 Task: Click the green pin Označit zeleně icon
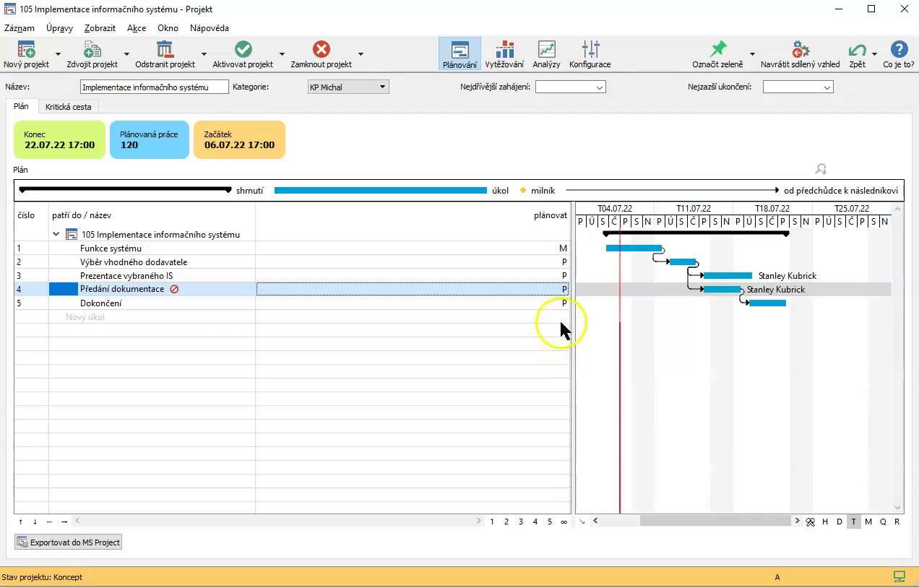point(717,50)
